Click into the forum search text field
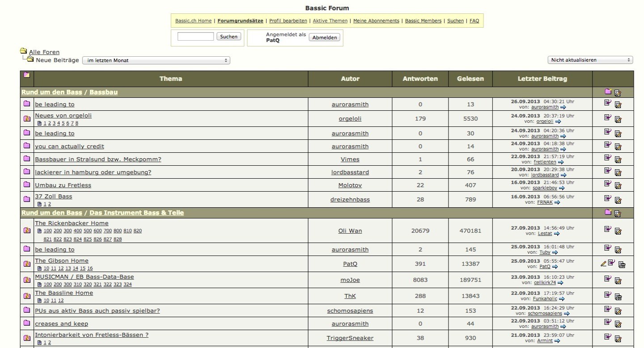 [195, 37]
